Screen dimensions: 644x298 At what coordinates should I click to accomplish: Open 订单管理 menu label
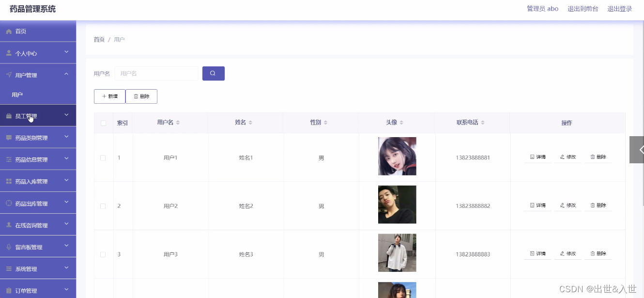click(26, 291)
